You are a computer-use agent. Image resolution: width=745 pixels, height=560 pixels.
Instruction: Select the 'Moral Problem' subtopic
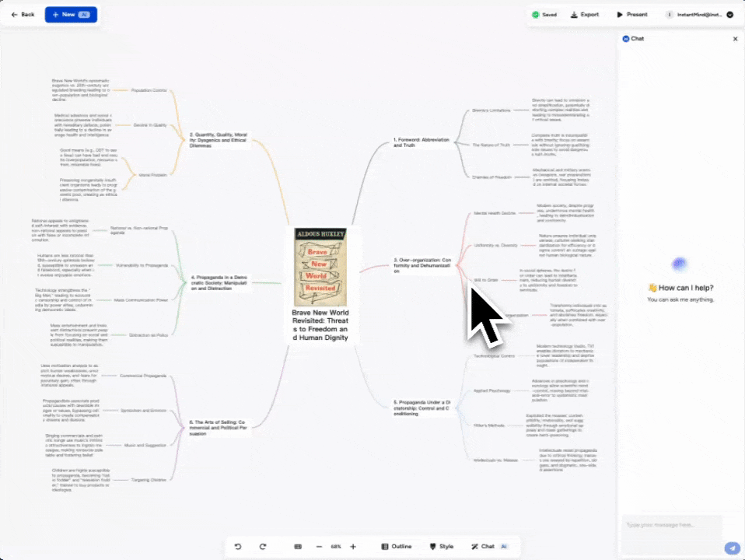click(x=152, y=175)
